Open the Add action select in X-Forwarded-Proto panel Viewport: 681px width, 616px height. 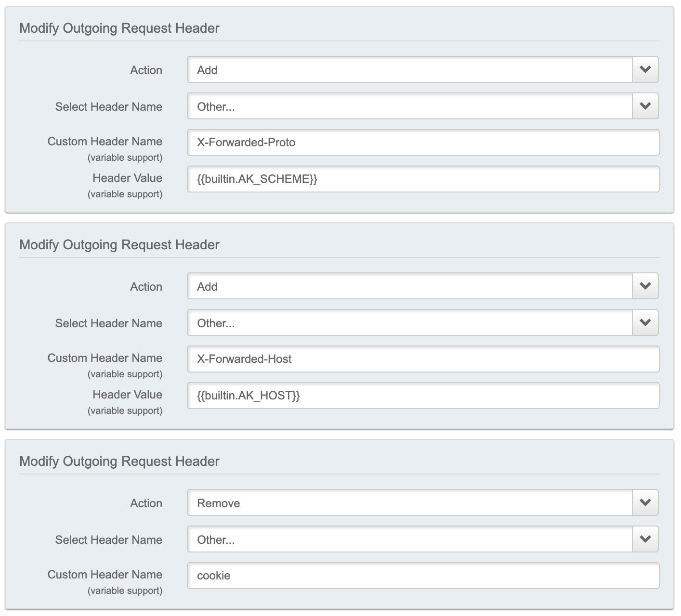tap(409, 70)
